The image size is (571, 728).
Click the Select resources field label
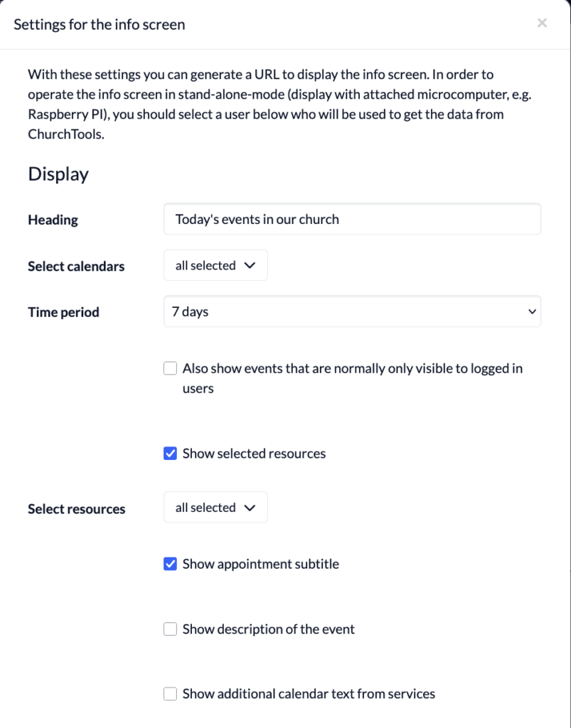[76, 509]
